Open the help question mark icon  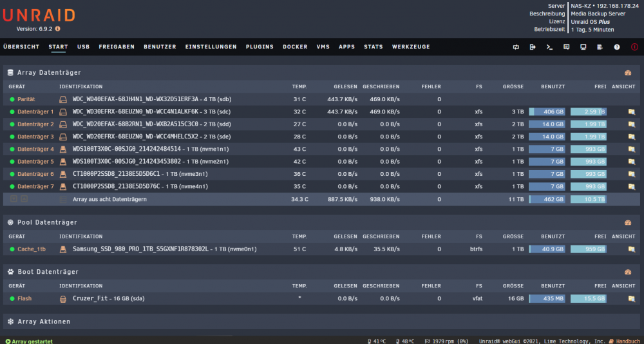pos(617,47)
